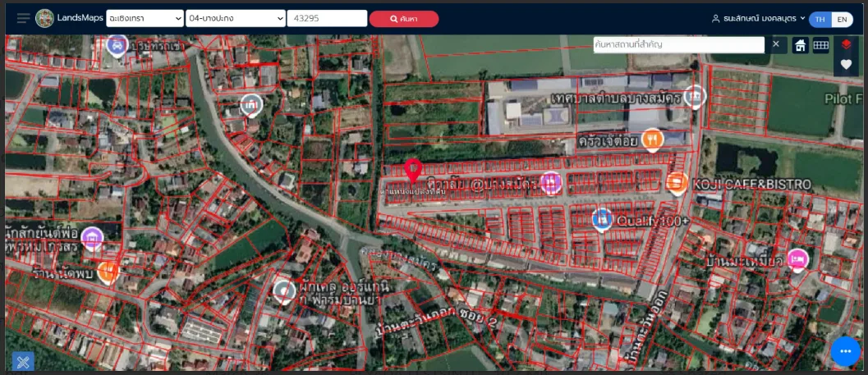Click the orange ร้าน นัดพบ restaurant marker

108,272
